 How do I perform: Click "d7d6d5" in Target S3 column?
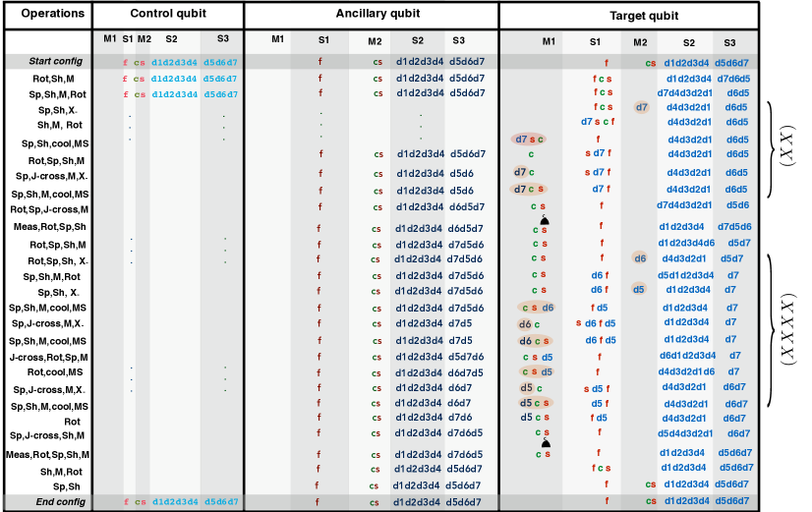(x=733, y=79)
